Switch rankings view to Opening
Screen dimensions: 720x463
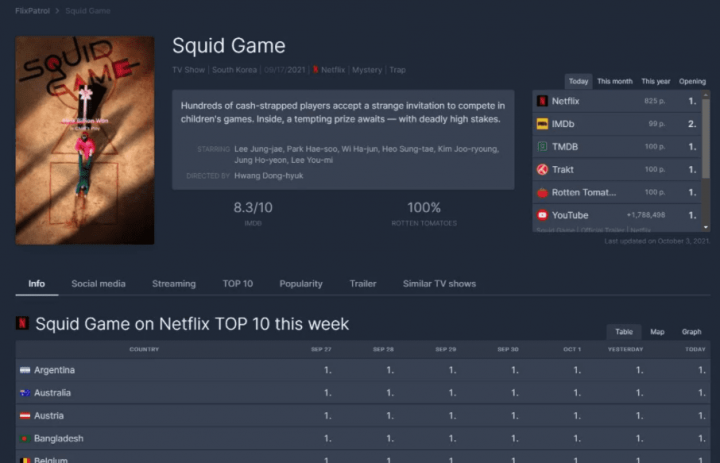pyautogui.click(x=692, y=81)
